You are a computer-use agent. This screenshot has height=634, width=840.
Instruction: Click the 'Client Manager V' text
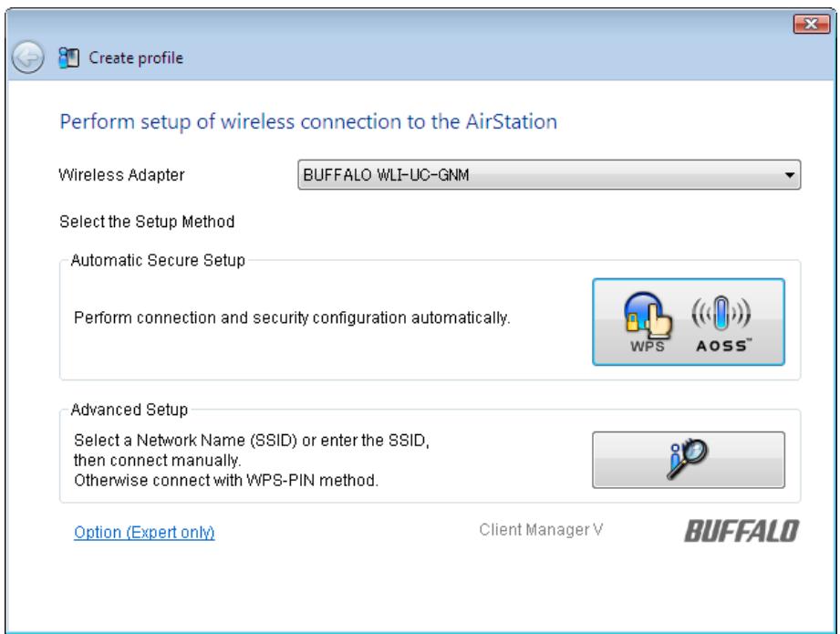click(541, 530)
